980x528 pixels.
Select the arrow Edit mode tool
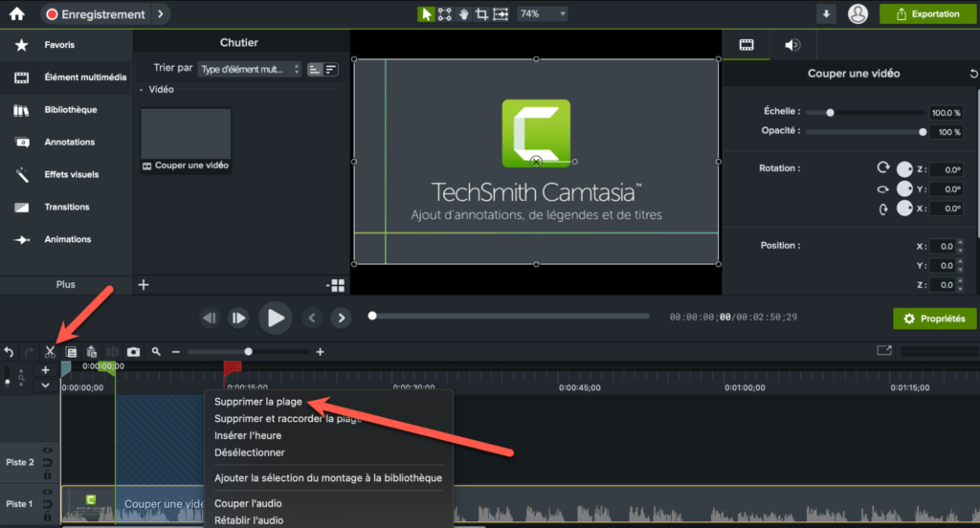tap(426, 13)
